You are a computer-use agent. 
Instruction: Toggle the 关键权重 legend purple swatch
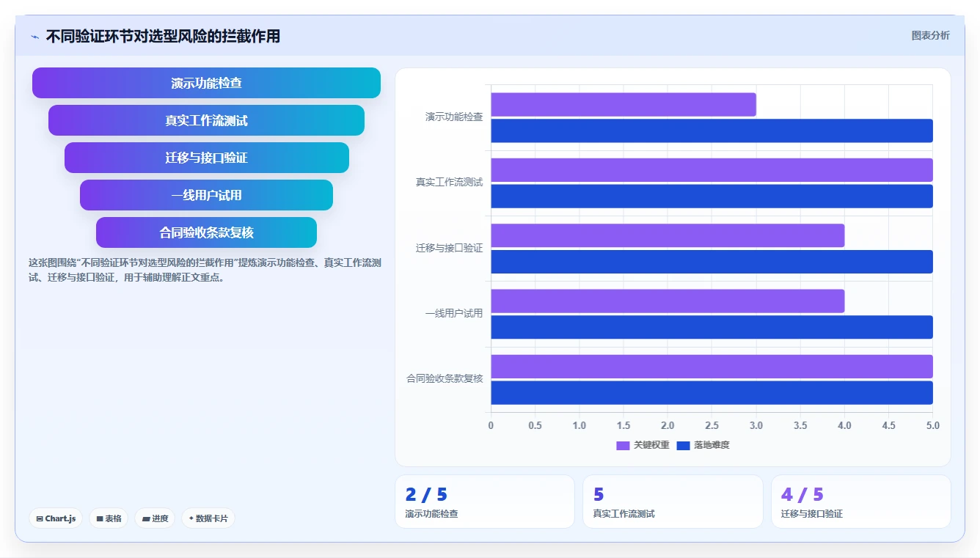point(623,446)
